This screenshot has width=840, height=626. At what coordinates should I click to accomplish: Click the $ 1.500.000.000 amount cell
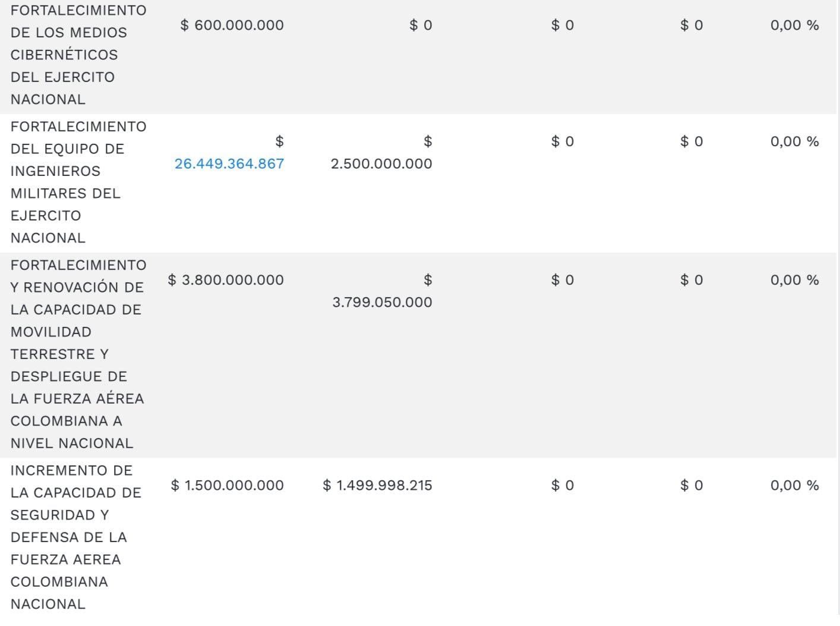coord(228,485)
